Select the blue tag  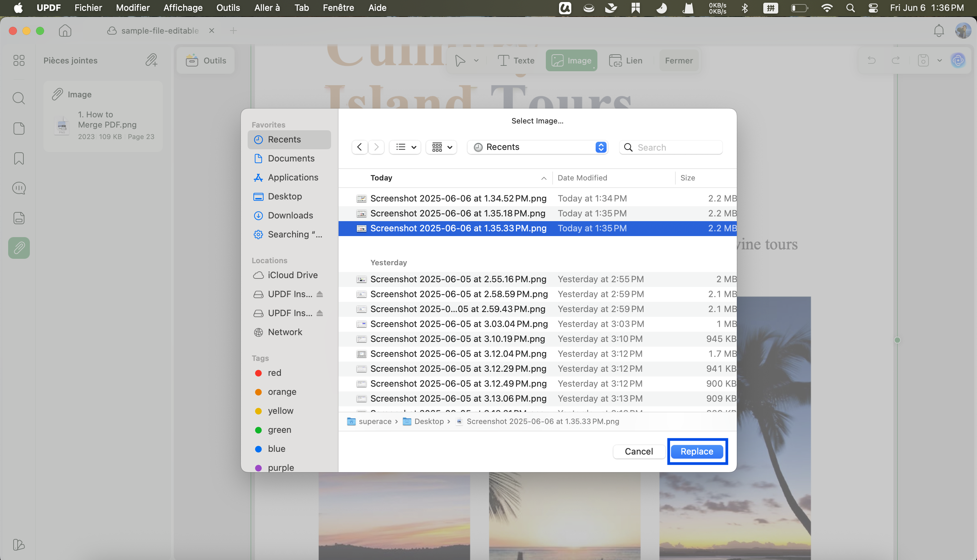[289, 448]
